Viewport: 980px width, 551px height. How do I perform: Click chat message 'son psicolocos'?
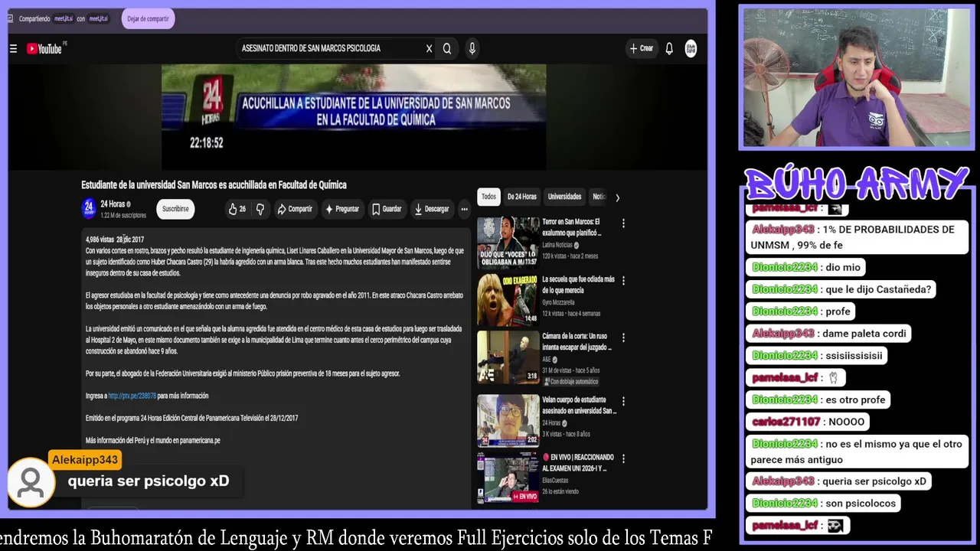click(x=824, y=503)
